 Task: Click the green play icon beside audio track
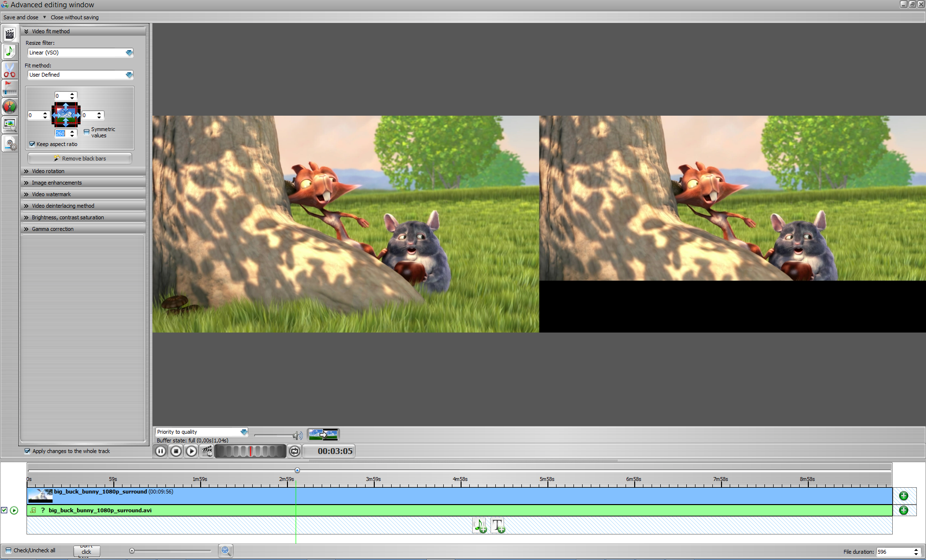(x=14, y=510)
